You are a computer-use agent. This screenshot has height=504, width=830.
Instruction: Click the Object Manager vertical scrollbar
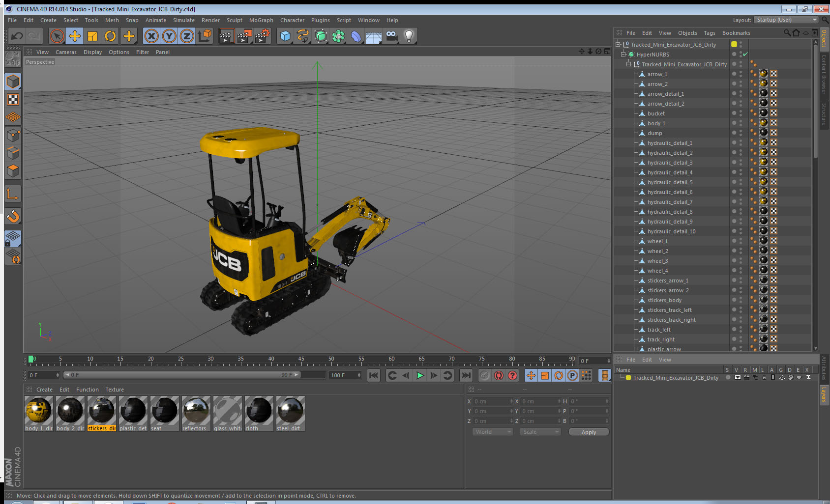click(x=816, y=101)
